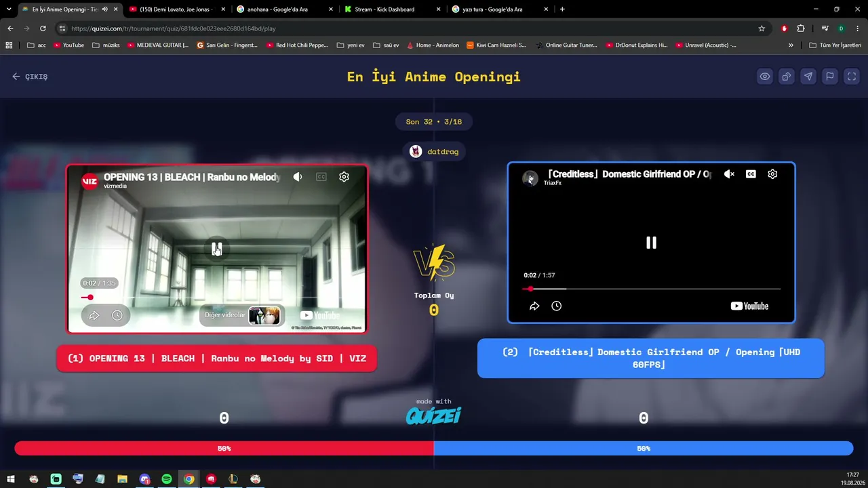Click the Quizei logo

pos(434,415)
